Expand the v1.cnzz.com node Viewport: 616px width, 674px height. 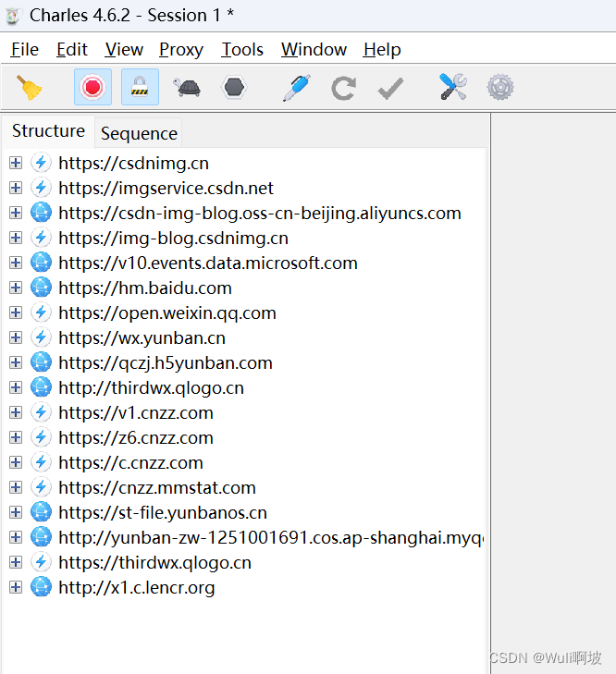click(x=16, y=412)
